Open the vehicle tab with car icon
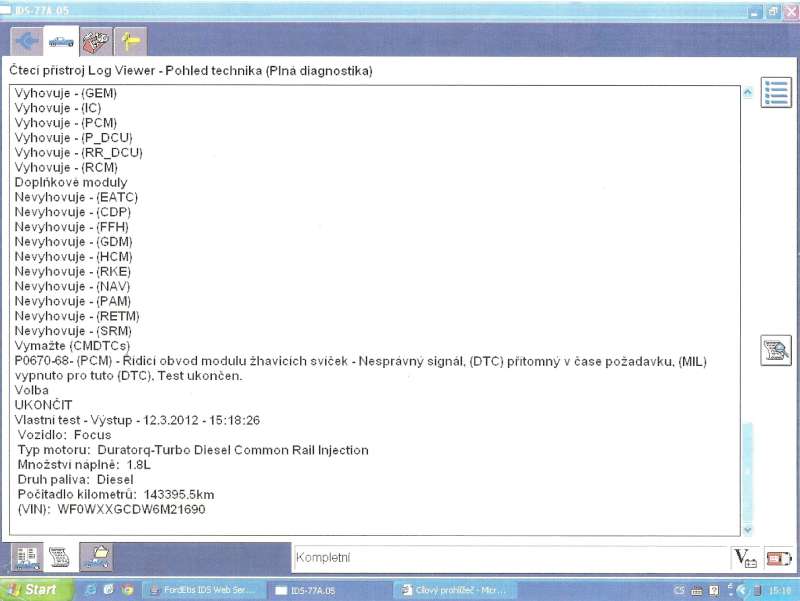Screen dimensions: 800x601 [x=60, y=42]
